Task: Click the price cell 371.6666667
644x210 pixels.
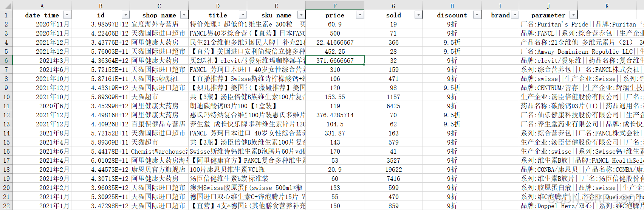Action: [335, 61]
